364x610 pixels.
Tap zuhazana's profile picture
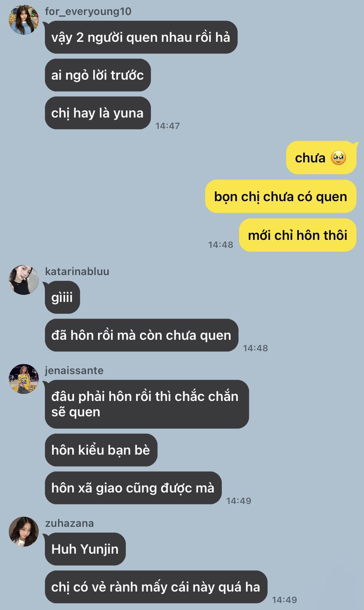(24, 531)
